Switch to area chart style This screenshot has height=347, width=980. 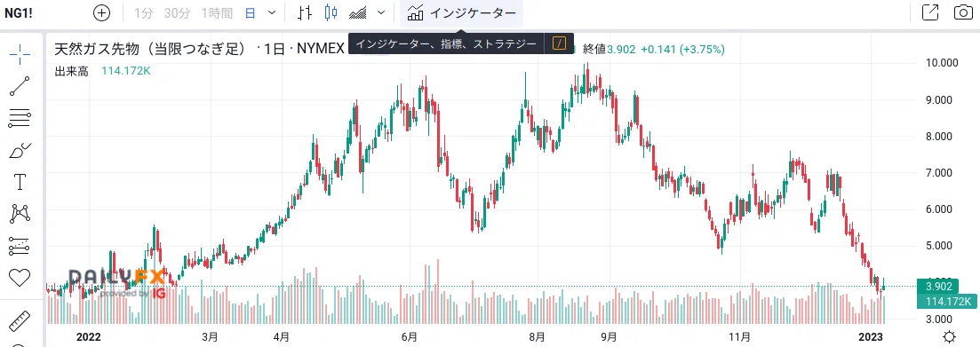(x=358, y=12)
